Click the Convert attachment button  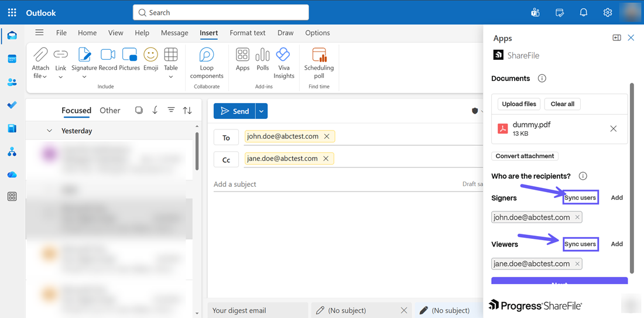click(525, 156)
